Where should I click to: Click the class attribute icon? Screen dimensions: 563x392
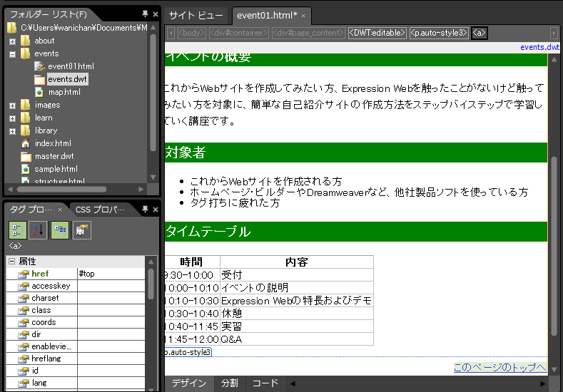pyautogui.click(x=24, y=311)
